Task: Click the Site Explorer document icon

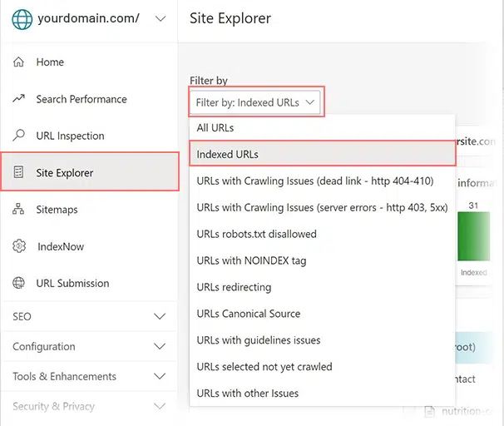Action: pos(18,172)
